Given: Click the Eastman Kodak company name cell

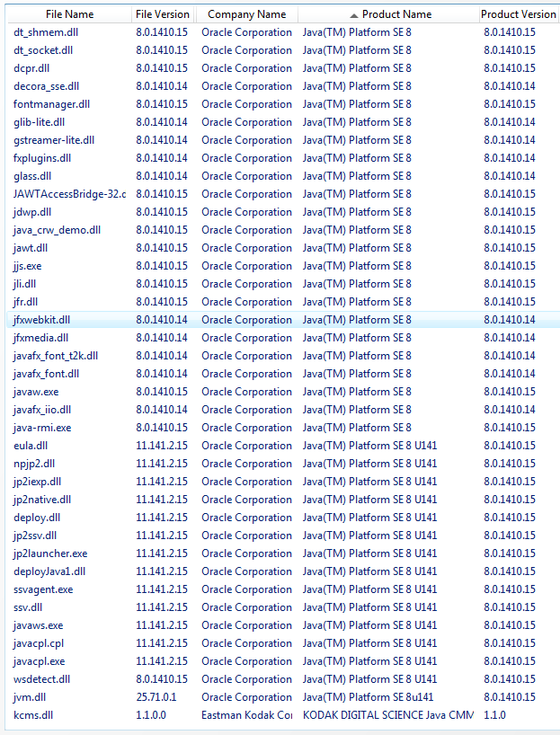Looking at the screenshot, I should [x=246, y=715].
